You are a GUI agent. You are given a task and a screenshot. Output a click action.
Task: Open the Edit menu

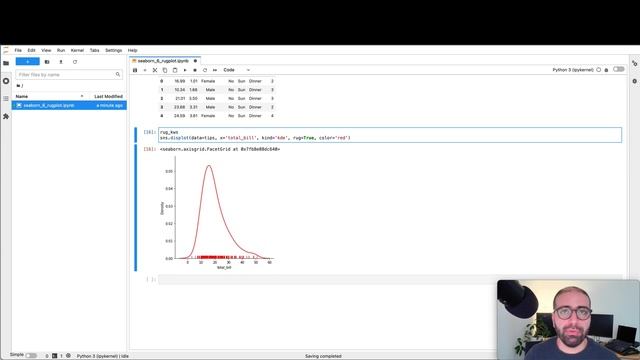(31, 50)
